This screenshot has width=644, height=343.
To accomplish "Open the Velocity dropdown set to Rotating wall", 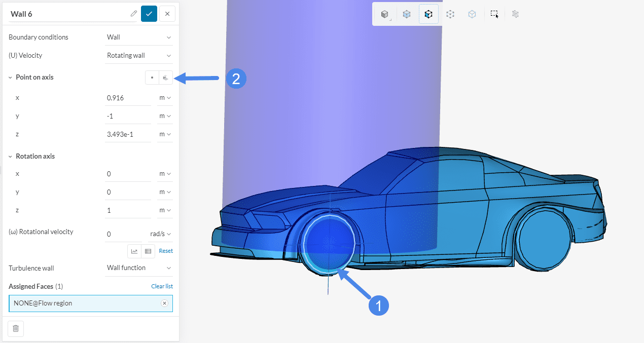I will pos(139,55).
